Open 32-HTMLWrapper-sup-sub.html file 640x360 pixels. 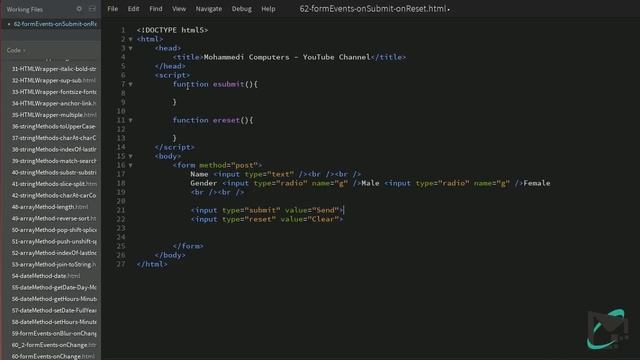pos(54,80)
